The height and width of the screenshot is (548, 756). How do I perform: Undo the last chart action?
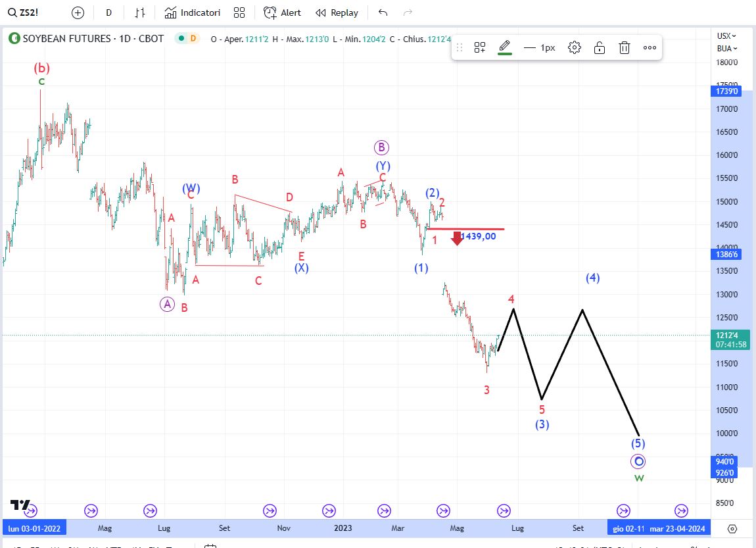[383, 13]
